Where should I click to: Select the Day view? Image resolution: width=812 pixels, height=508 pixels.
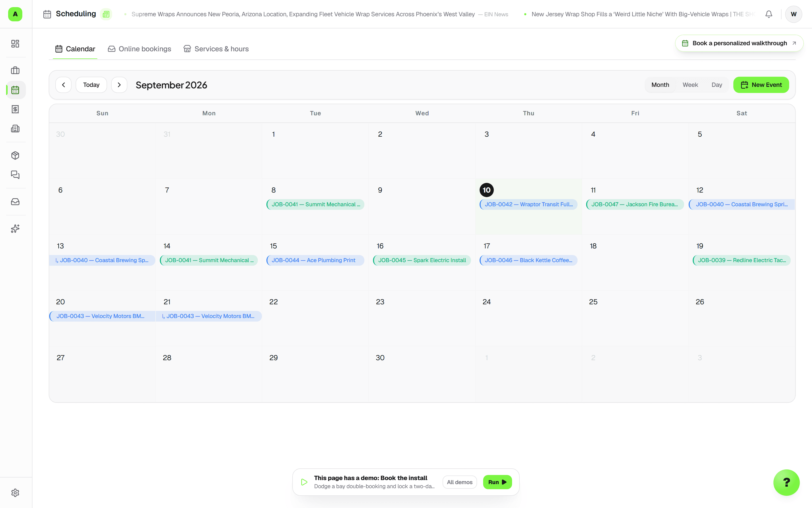(x=717, y=85)
